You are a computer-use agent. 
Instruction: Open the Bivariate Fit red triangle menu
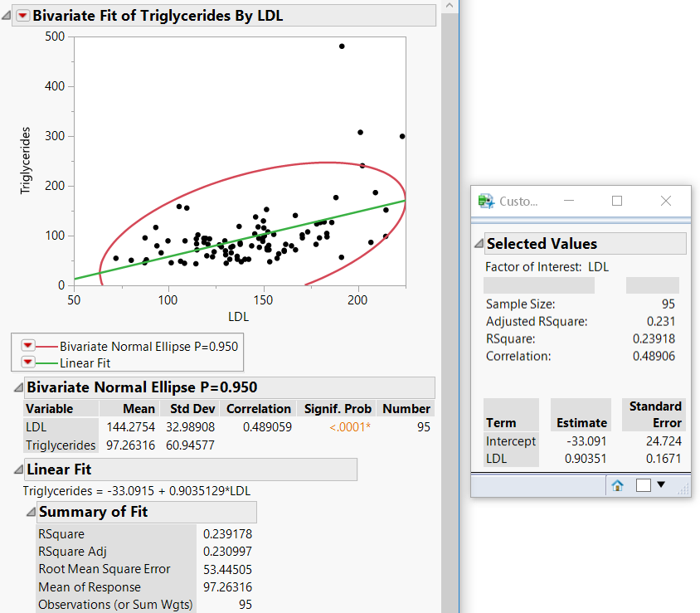(22, 16)
